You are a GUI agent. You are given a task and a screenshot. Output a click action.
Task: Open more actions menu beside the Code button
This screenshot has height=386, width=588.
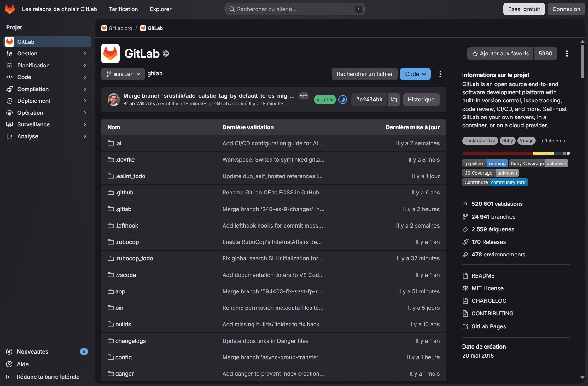440,74
